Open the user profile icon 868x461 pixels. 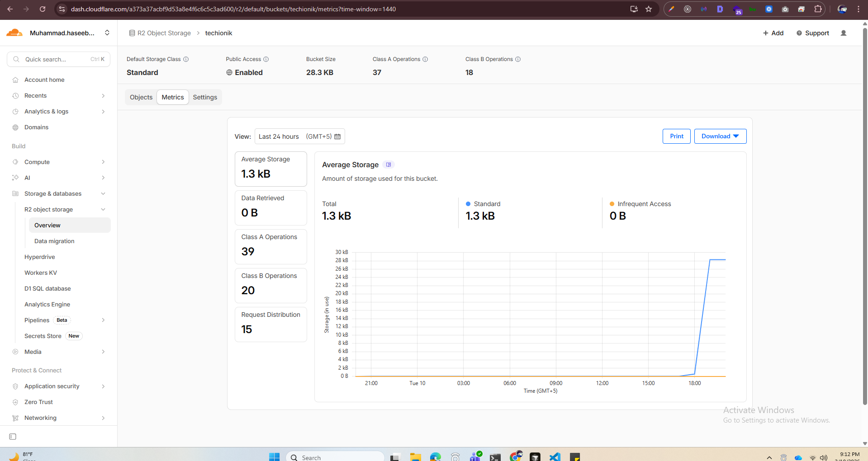[844, 33]
